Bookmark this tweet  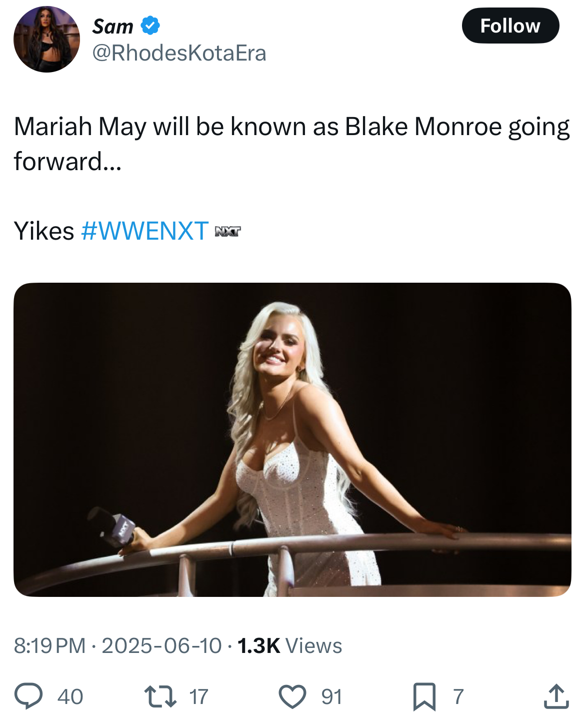pyautogui.click(x=424, y=696)
